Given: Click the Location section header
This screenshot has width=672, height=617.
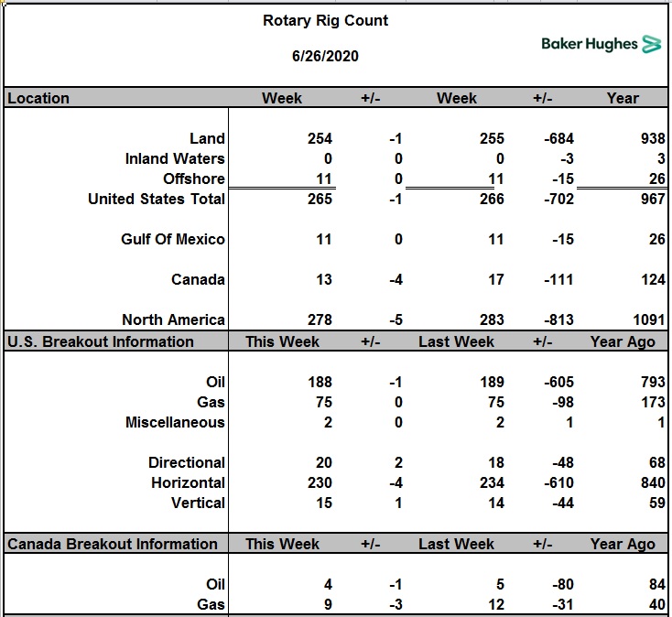Looking at the screenshot, I should pyautogui.click(x=38, y=98).
